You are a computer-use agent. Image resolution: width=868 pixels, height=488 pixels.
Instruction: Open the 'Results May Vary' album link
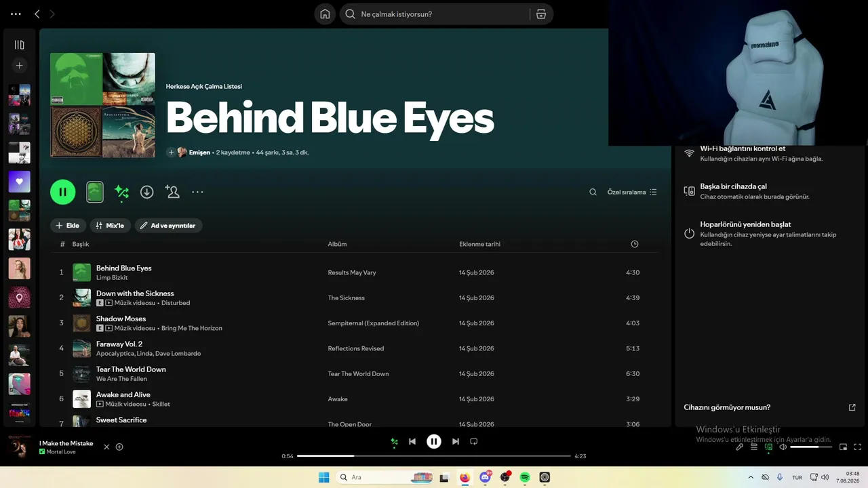coord(352,272)
